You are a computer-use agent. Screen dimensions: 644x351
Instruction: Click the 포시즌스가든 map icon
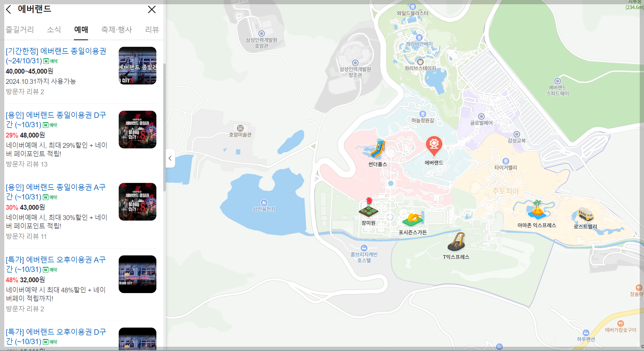pyautogui.click(x=413, y=220)
